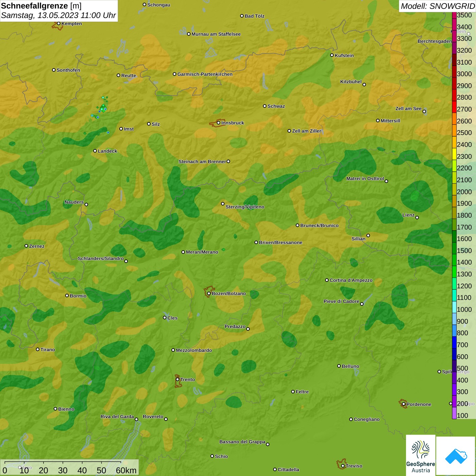This screenshot has width=476, height=476.
Task: Click the blue cloud house logo
Action: [x=456, y=456]
